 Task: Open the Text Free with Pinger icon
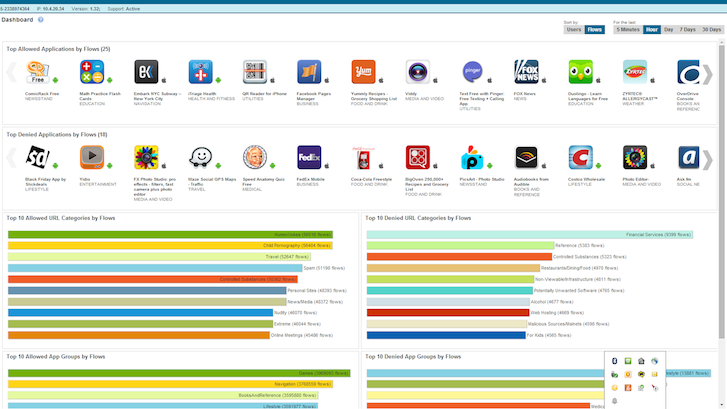(x=472, y=72)
